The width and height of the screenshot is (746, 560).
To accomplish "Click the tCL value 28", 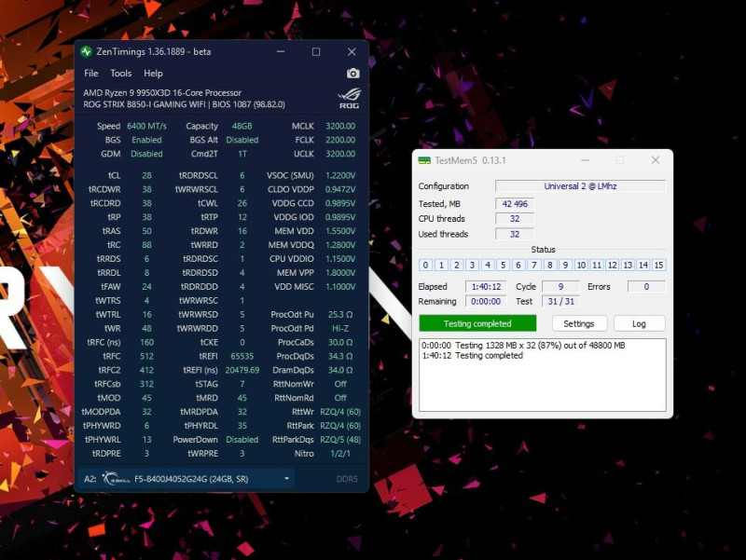I will point(146,175).
